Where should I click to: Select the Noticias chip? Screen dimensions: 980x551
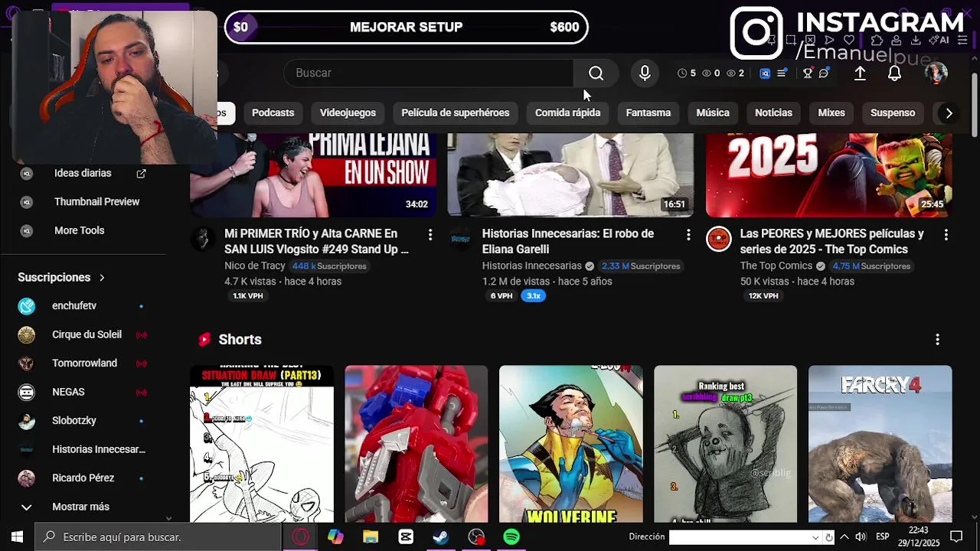(773, 112)
